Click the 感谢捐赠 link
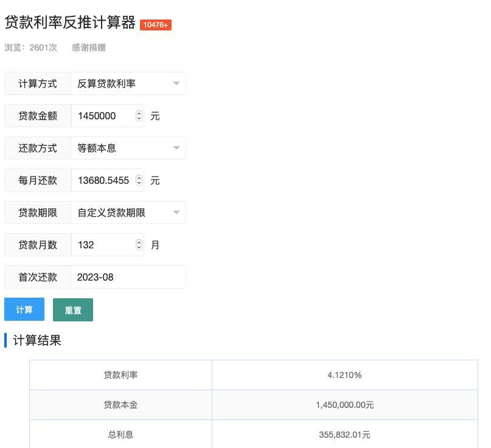Image resolution: width=491 pixels, height=448 pixels. tap(89, 47)
